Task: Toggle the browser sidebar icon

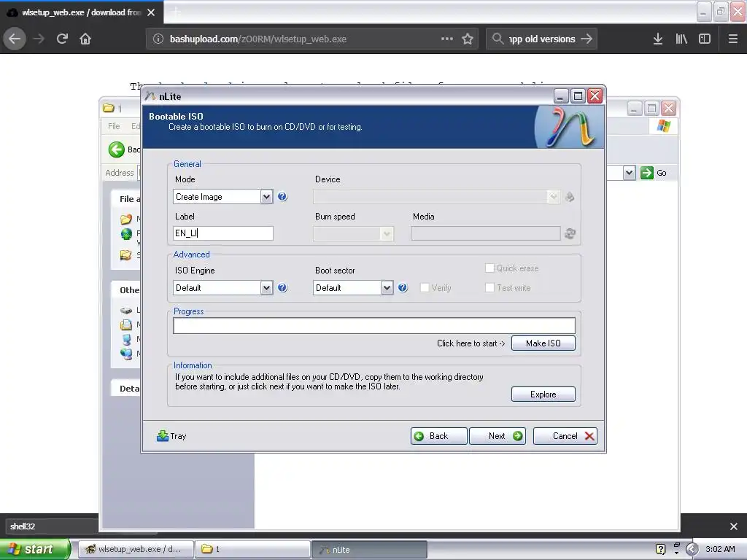Action: tap(705, 39)
